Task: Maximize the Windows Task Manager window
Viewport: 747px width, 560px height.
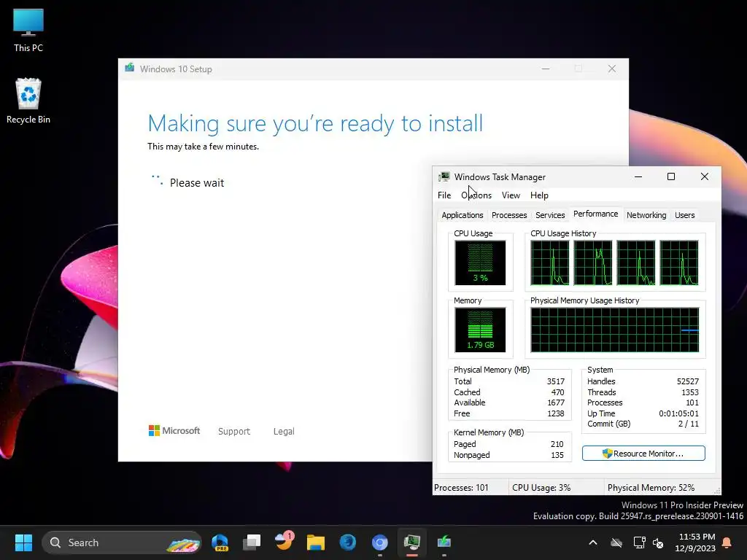Action: pyautogui.click(x=671, y=176)
